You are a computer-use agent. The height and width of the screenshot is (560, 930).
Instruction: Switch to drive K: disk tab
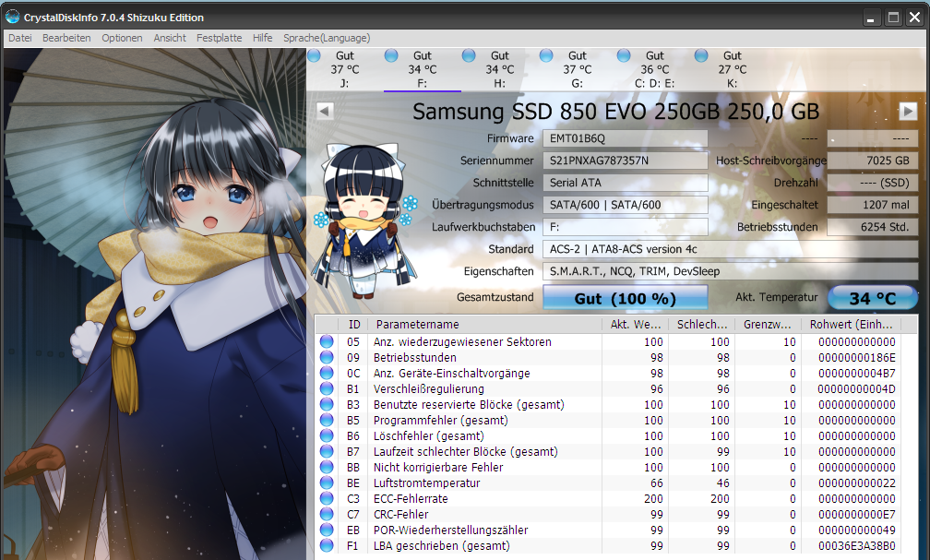tap(732, 69)
